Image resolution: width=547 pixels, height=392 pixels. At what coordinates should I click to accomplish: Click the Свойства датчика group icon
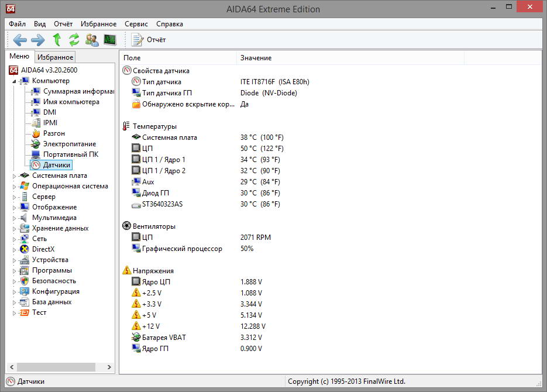127,70
